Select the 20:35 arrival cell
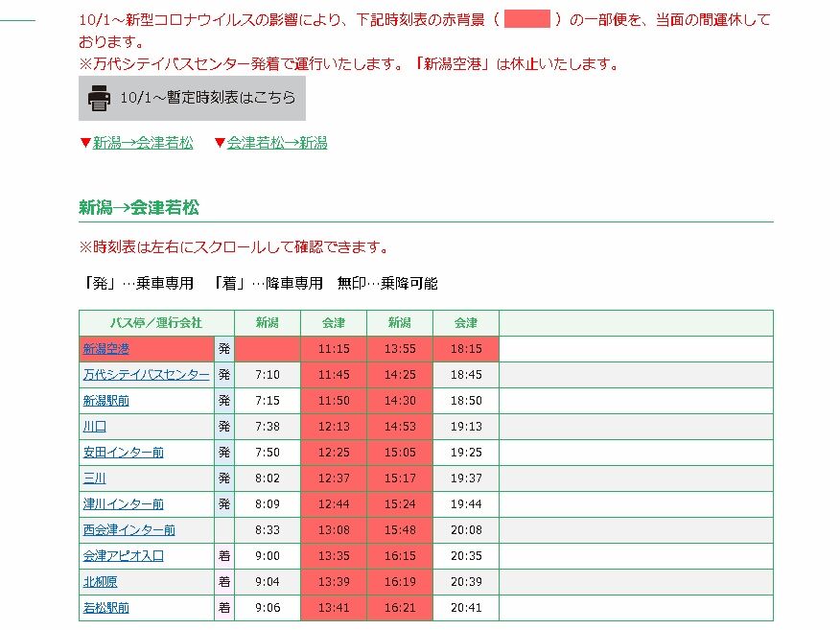The width and height of the screenshot is (840, 630). tap(466, 556)
